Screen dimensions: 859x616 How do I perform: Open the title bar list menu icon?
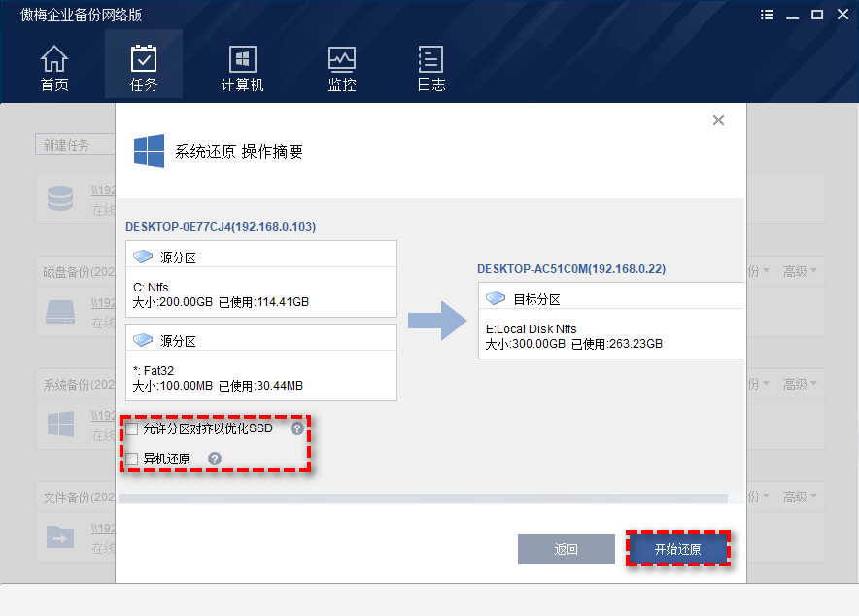(767, 15)
